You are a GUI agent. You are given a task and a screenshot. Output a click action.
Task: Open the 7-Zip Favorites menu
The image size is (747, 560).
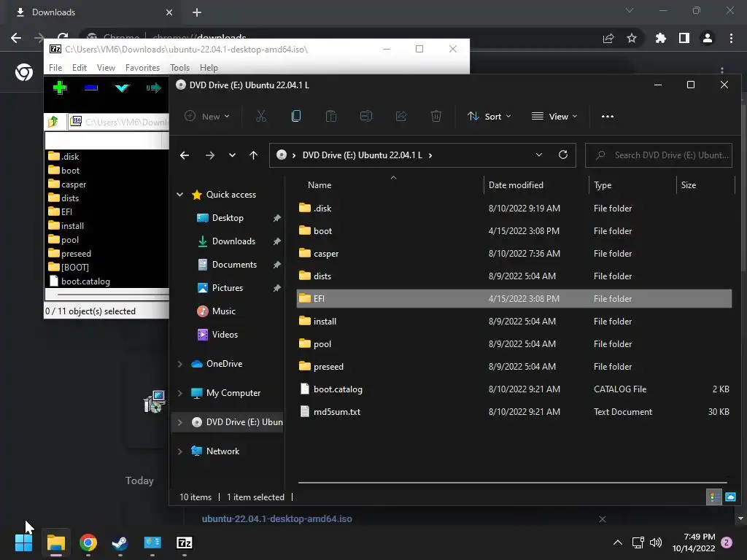pos(142,68)
